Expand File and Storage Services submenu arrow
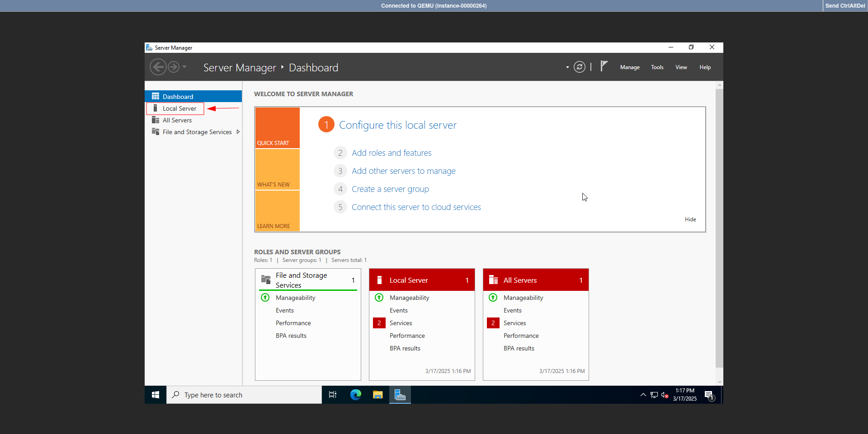Viewport: 868px width, 434px height. tap(238, 132)
